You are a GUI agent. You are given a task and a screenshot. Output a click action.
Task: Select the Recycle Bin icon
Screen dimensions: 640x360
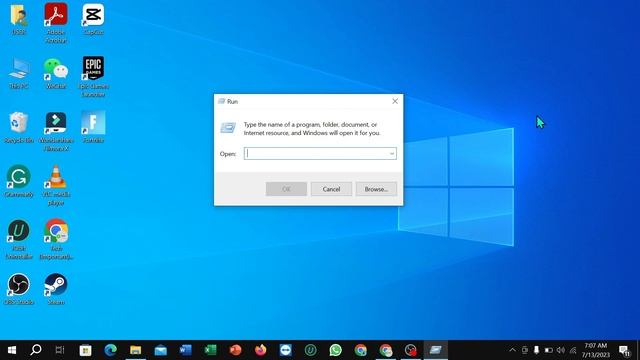click(x=19, y=127)
